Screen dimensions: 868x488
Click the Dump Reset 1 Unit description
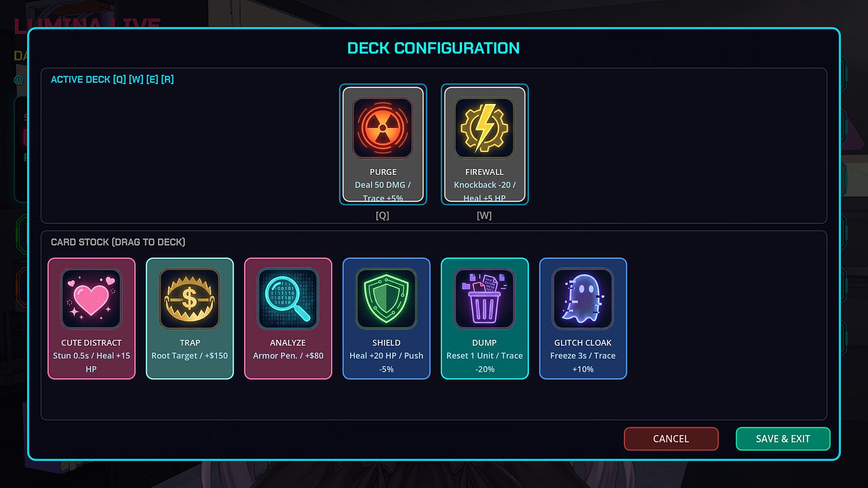tap(485, 362)
